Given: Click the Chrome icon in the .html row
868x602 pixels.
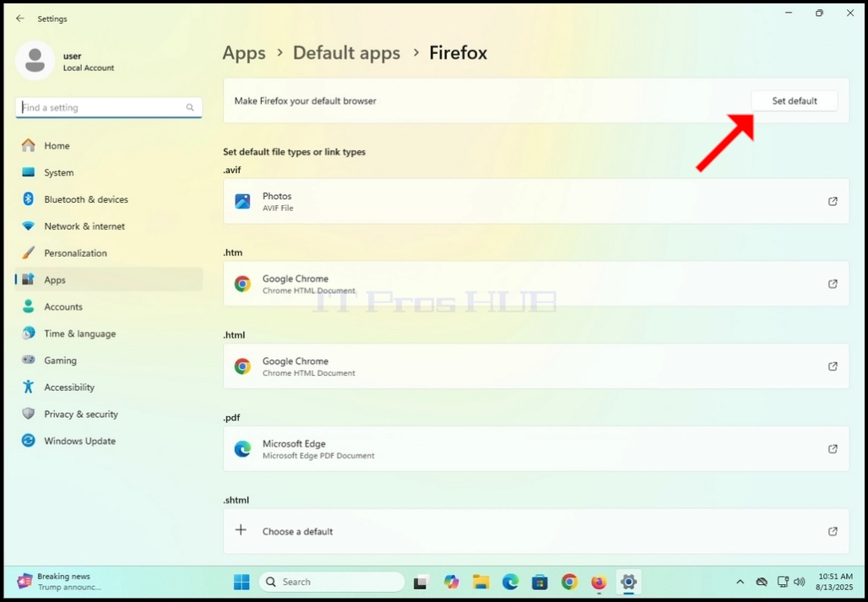Looking at the screenshot, I should (x=242, y=366).
